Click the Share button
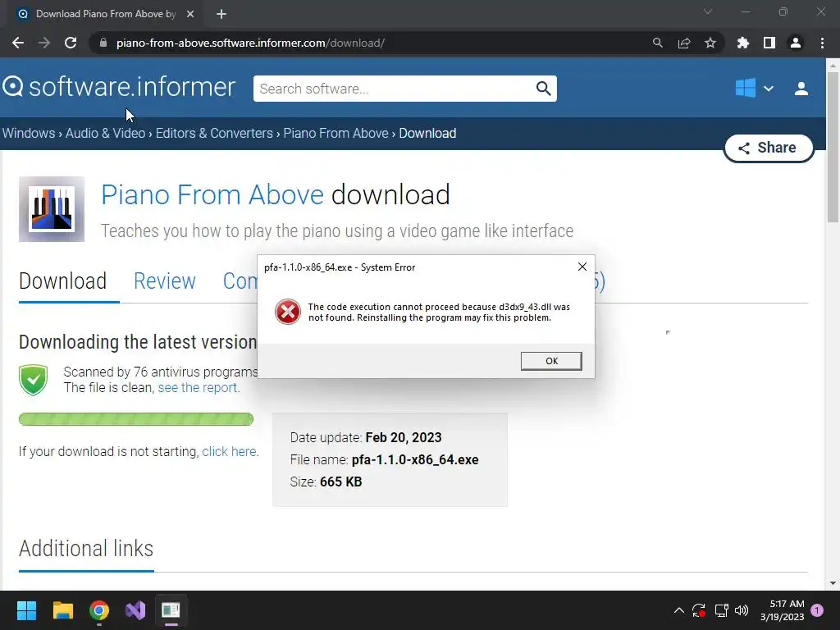Screen dimensions: 840x630 pyautogui.click(x=769, y=148)
